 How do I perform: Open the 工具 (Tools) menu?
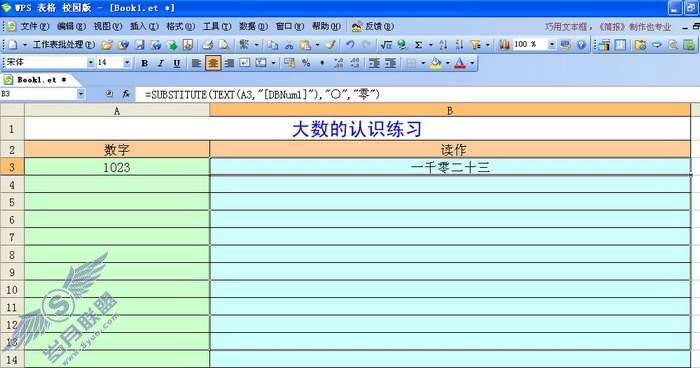[x=217, y=26]
